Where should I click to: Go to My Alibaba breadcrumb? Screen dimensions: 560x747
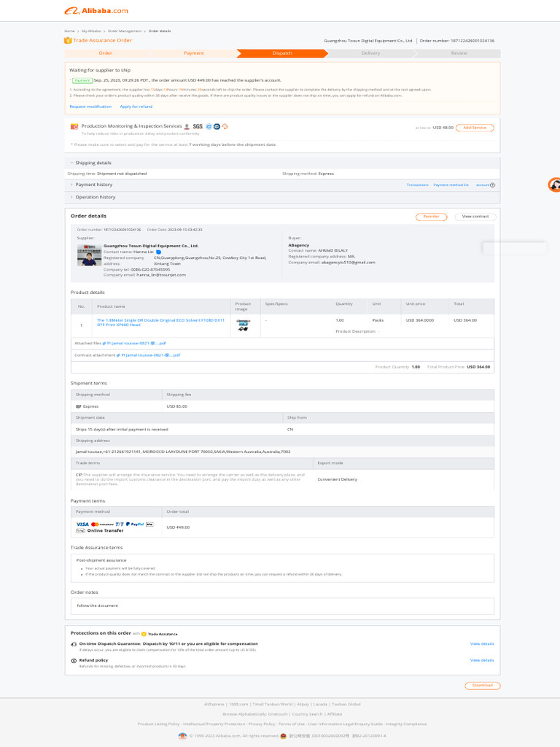[x=91, y=31]
